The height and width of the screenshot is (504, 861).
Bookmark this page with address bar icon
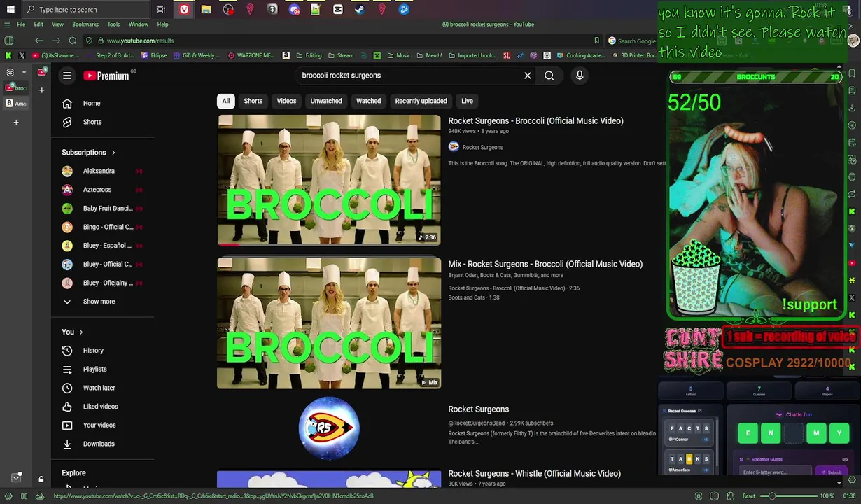pos(596,41)
